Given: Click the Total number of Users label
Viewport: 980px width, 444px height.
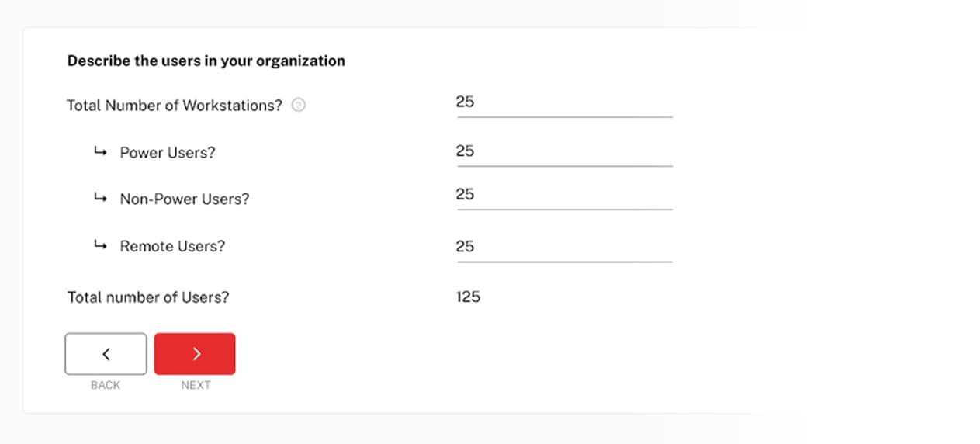Looking at the screenshot, I should coord(148,297).
